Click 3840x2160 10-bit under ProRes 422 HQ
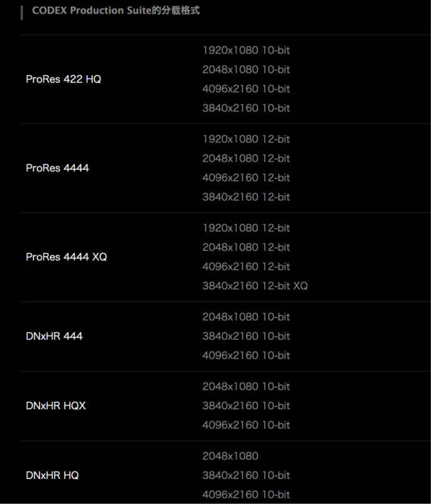The image size is (431, 504). coord(246,108)
